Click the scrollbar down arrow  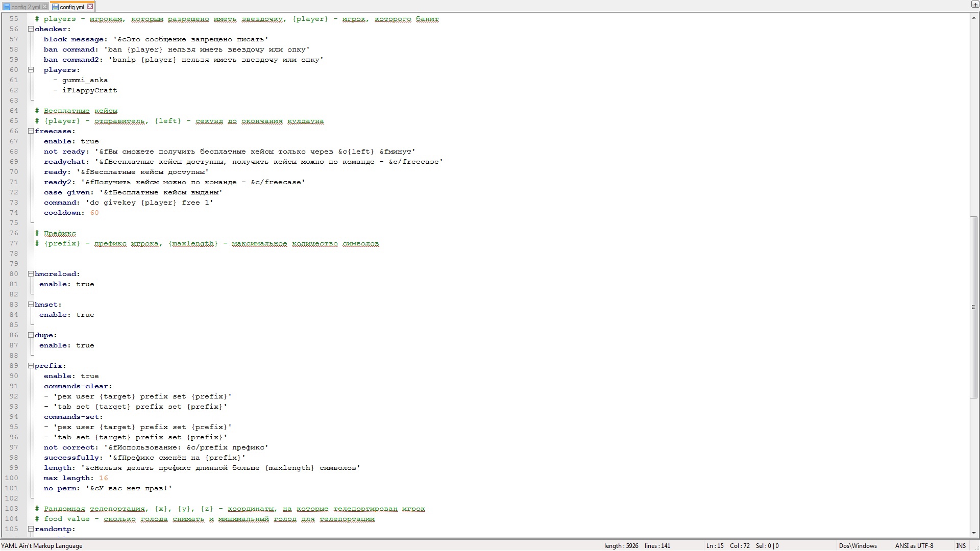pyautogui.click(x=974, y=533)
